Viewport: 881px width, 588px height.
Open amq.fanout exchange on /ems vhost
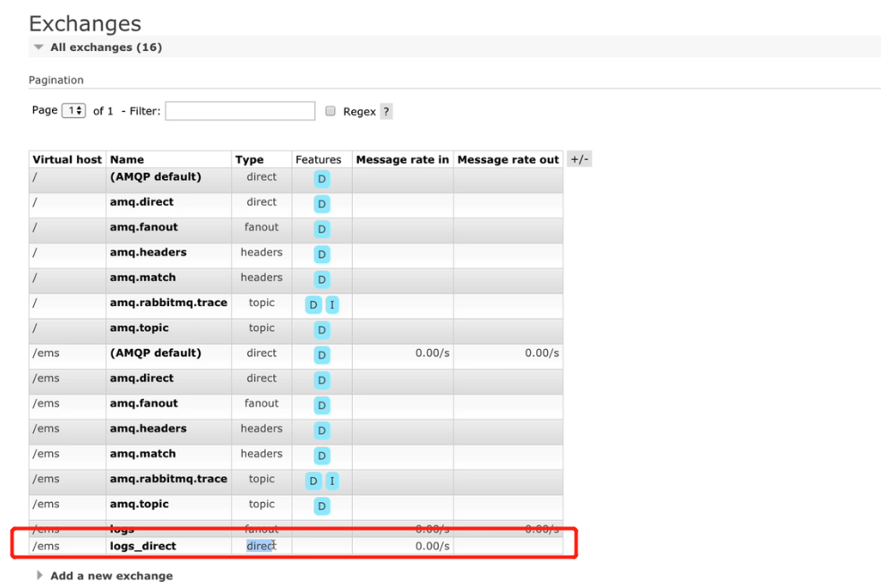tap(144, 404)
